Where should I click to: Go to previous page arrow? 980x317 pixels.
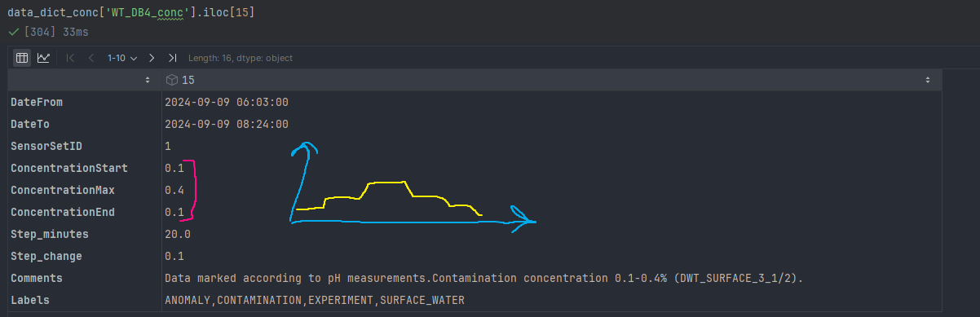click(x=90, y=58)
